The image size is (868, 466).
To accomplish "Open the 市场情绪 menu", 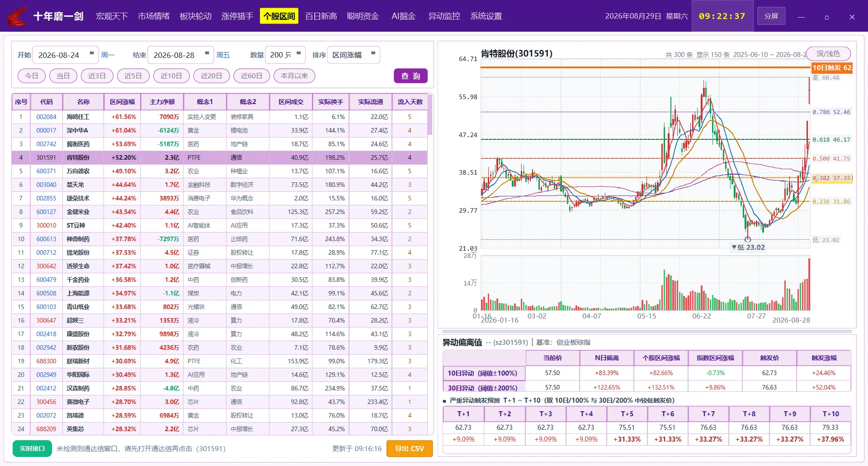I will tap(154, 16).
